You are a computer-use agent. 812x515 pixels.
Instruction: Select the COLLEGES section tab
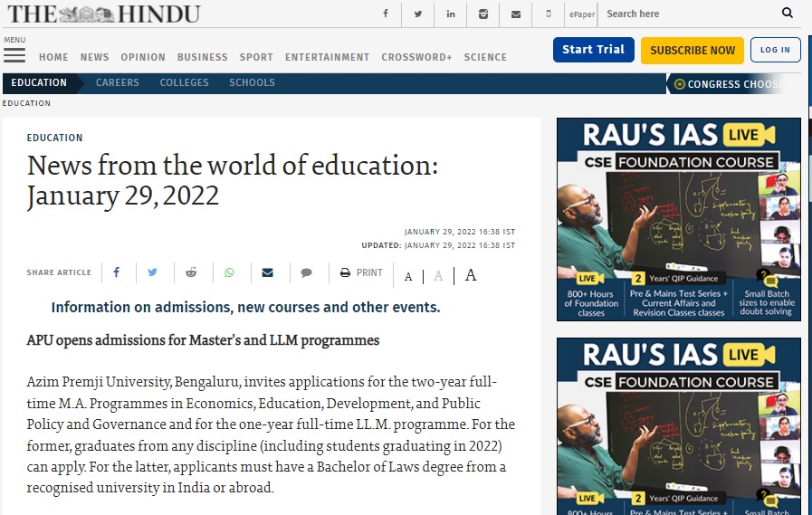pyautogui.click(x=184, y=82)
